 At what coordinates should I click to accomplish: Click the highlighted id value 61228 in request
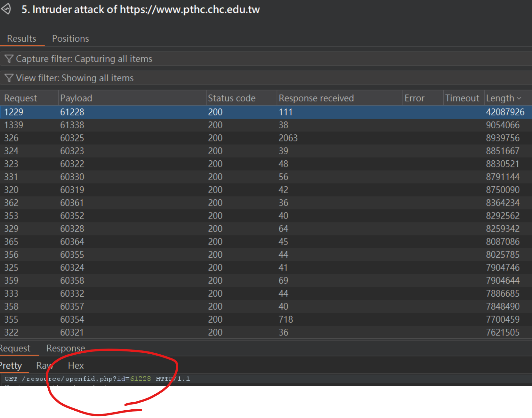(141, 379)
